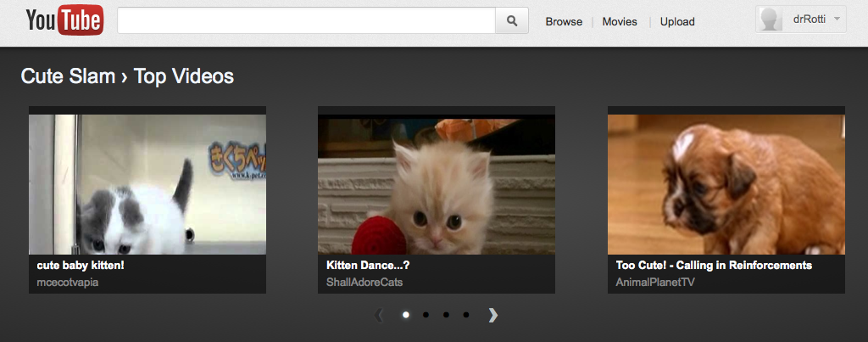Expand the drRotti account dropdown arrow

(x=837, y=19)
